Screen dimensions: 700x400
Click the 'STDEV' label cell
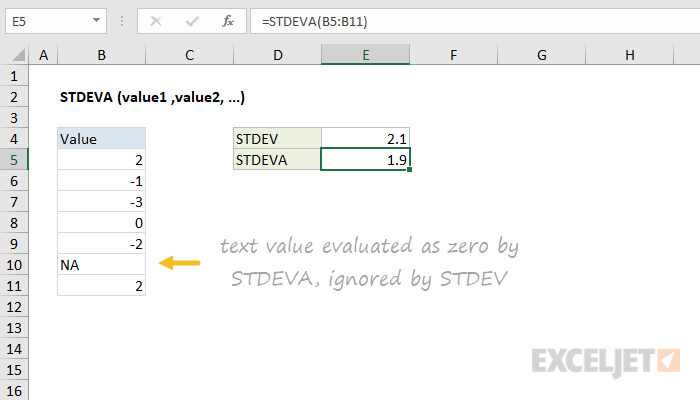(x=277, y=139)
